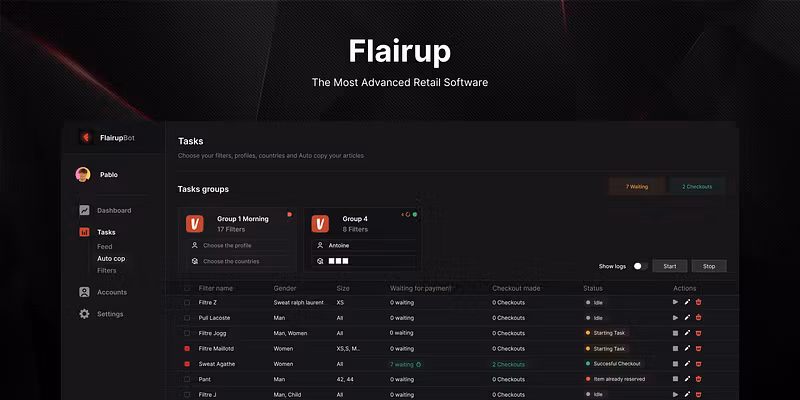Delete the Pant filter
The width and height of the screenshot is (800, 400).
click(x=698, y=379)
